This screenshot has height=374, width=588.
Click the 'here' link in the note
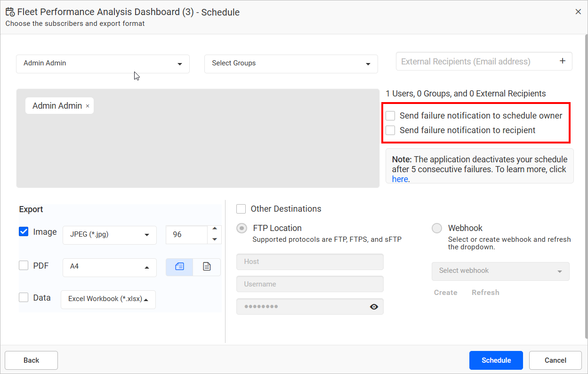tap(399, 179)
